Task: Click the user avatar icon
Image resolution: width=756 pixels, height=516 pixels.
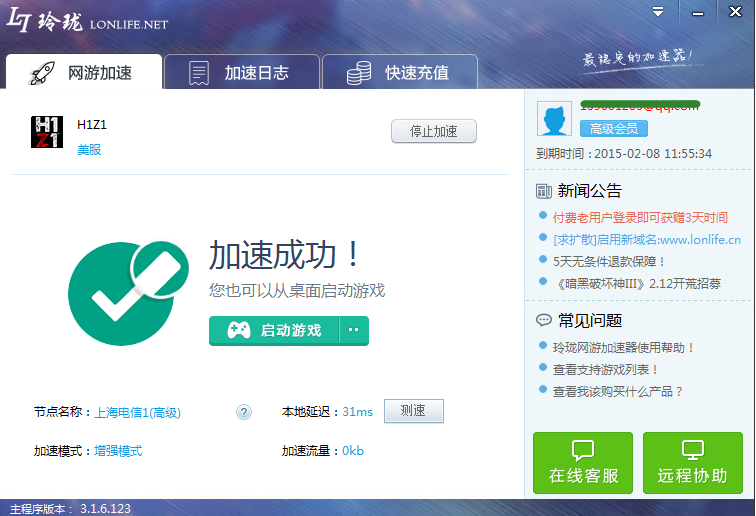Action: [x=554, y=119]
